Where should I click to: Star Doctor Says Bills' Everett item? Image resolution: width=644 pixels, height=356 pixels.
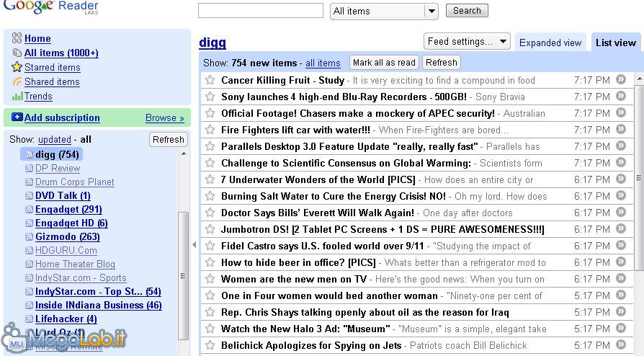point(210,212)
